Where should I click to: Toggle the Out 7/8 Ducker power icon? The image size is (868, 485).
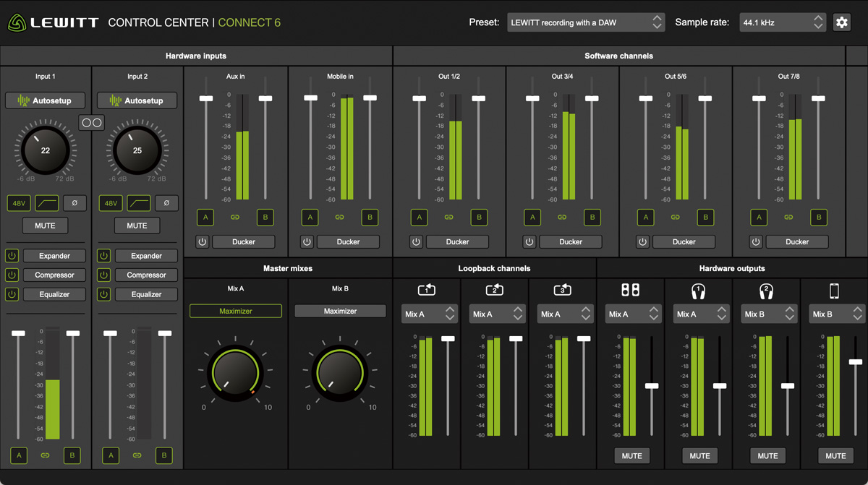pyautogui.click(x=756, y=241)
